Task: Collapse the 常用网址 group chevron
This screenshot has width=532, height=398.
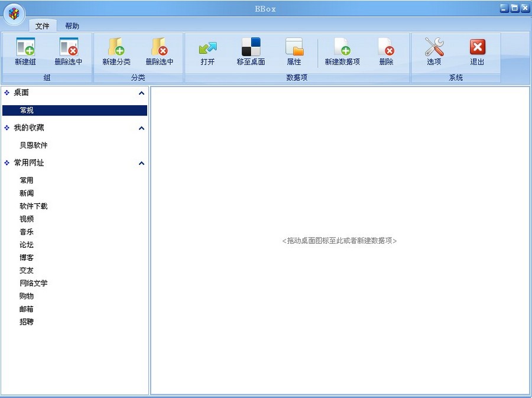Action: pos(141,163)
